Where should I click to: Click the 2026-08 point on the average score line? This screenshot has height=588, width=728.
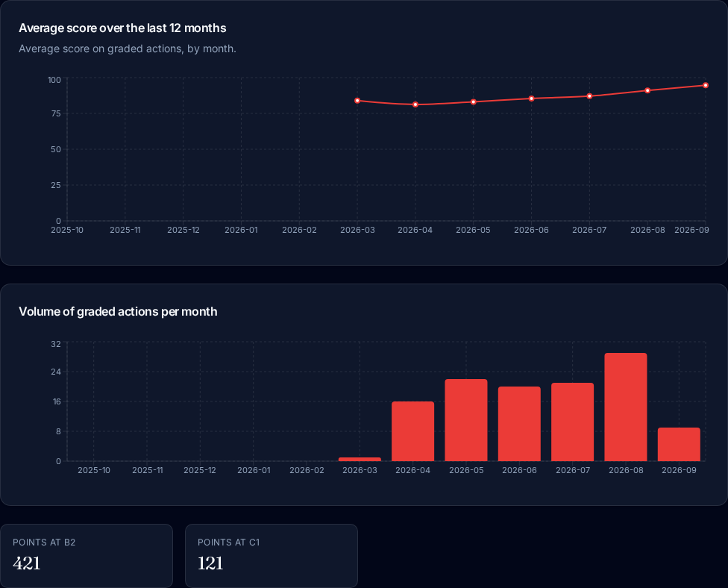[x=647, y=90]
